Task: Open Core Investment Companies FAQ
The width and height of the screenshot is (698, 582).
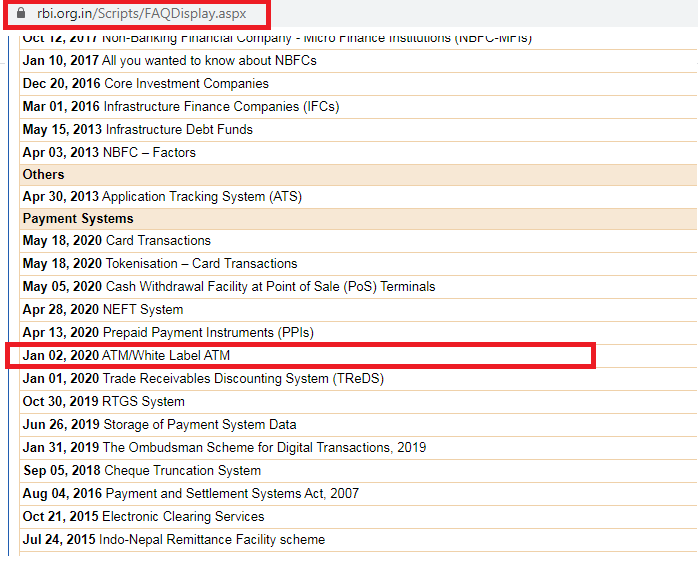Action: (186, 84)
